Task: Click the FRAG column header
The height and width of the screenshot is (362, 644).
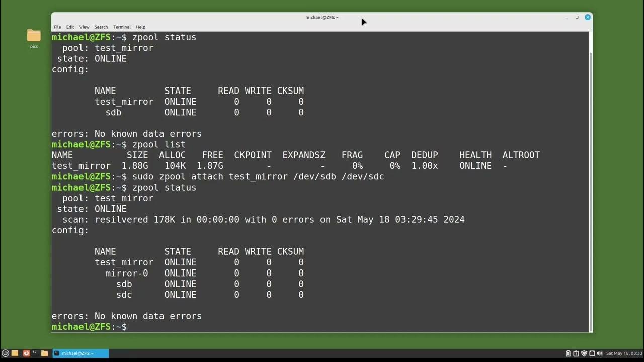Action: [352, 155]
